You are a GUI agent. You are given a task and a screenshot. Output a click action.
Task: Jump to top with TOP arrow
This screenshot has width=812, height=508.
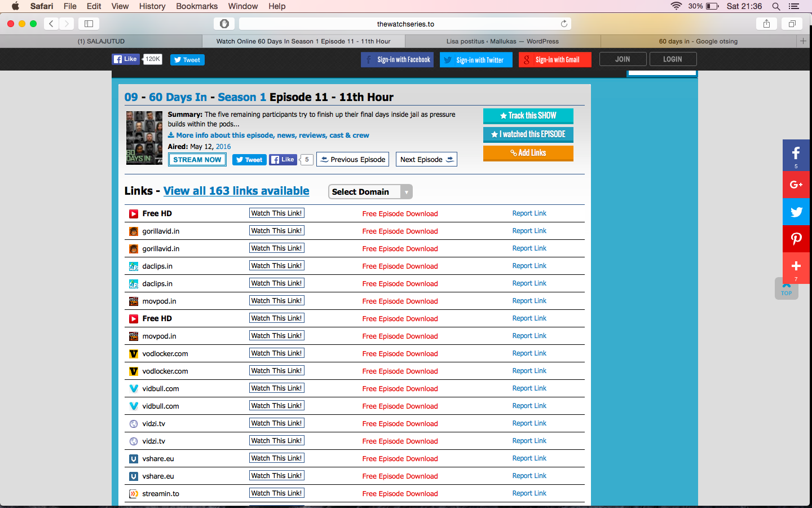[x=787, y=290]
